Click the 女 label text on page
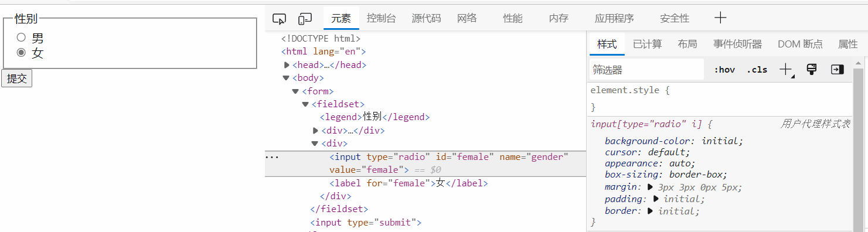 38,53
